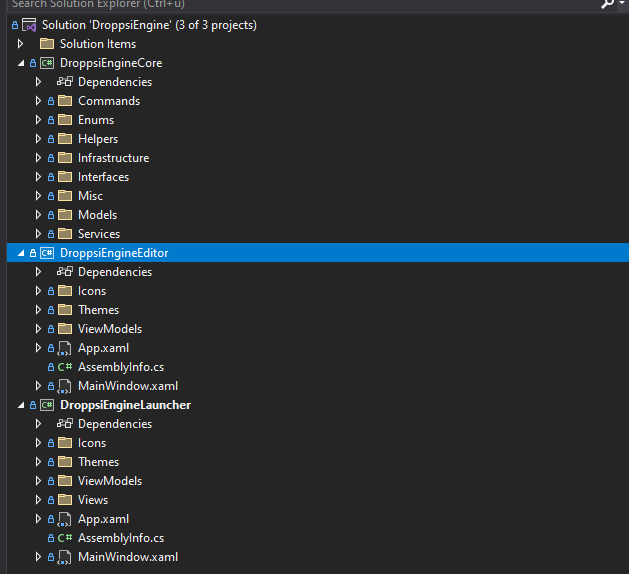Select the Solution Items label
The height and width of the screenshot is (574, 629).
98,44
